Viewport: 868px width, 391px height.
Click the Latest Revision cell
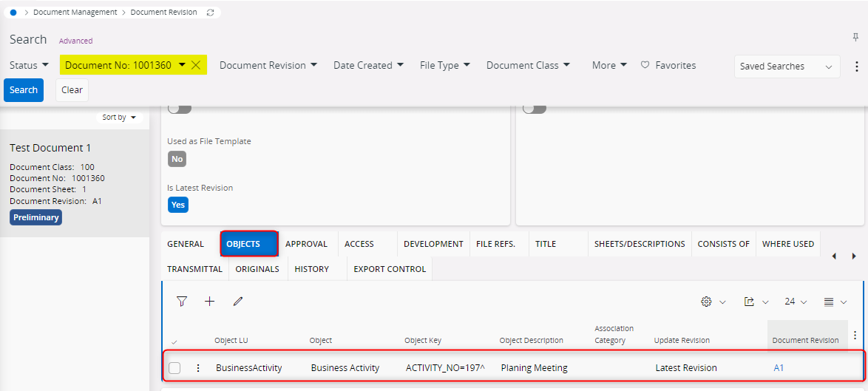click(x=686, y=368)
